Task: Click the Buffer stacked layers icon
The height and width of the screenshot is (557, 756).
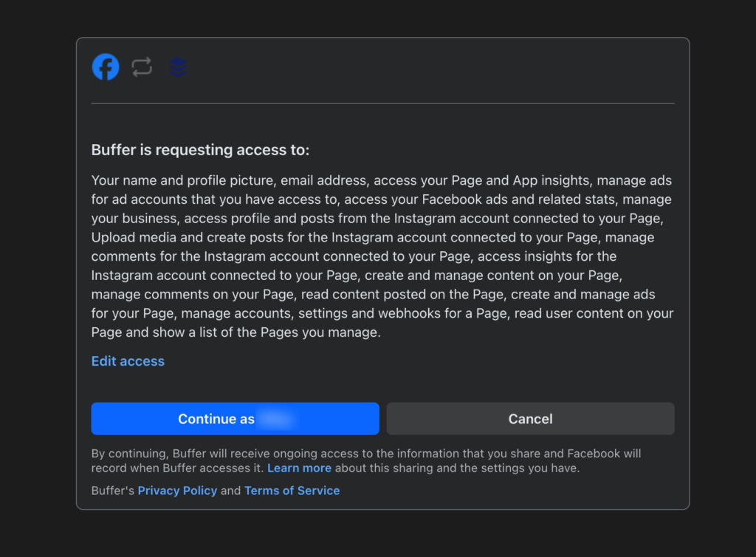Action: [x=178, y=67]
